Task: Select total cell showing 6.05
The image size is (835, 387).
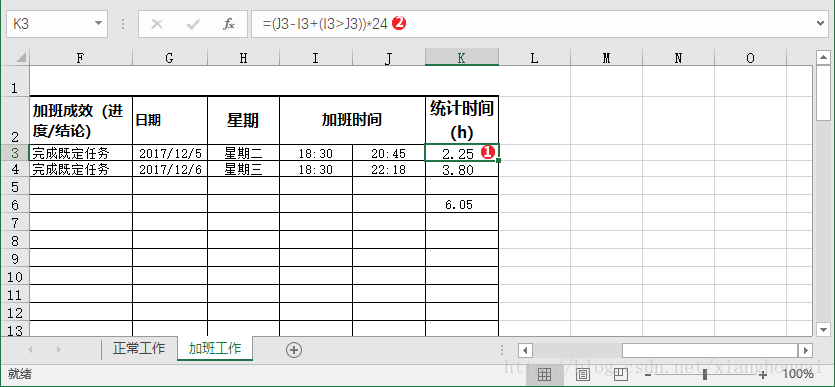Action: 462,204
